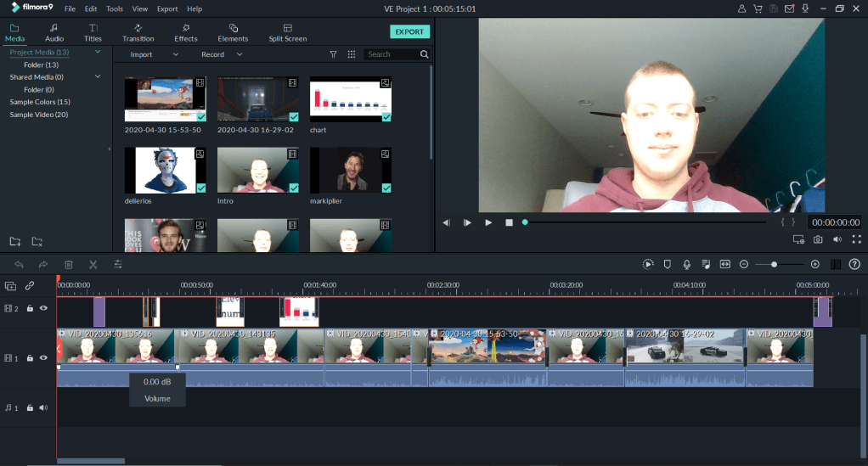Open the Tools menu

(x=114, y=8)
